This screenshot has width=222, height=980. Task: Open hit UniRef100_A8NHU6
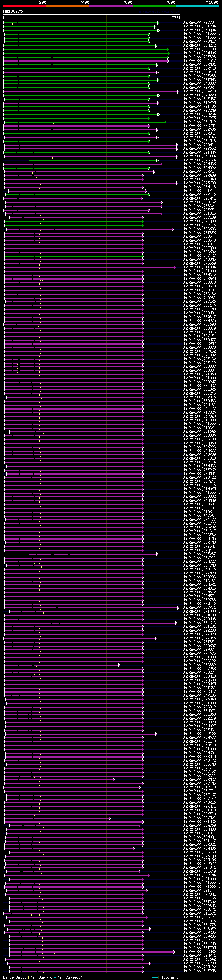point(199,848)
